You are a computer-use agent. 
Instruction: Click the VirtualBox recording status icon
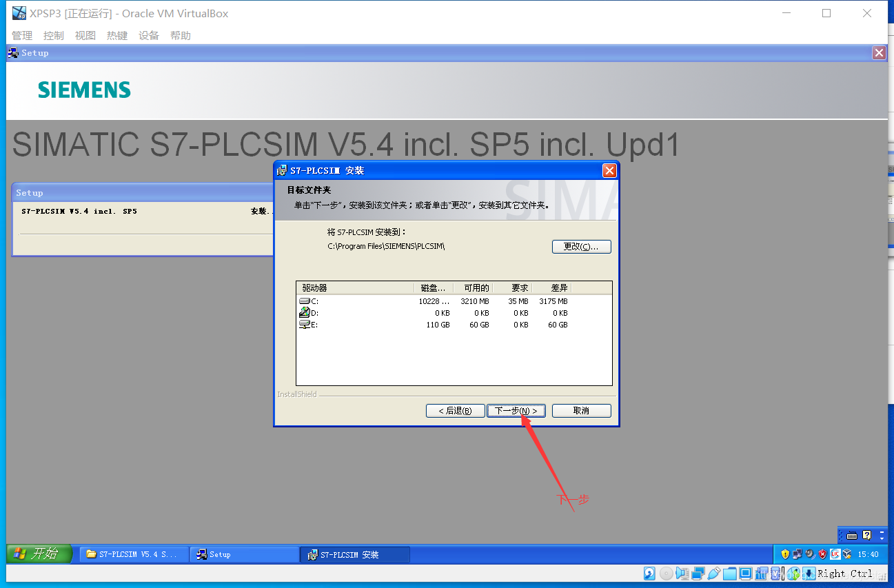click(762, 573)
